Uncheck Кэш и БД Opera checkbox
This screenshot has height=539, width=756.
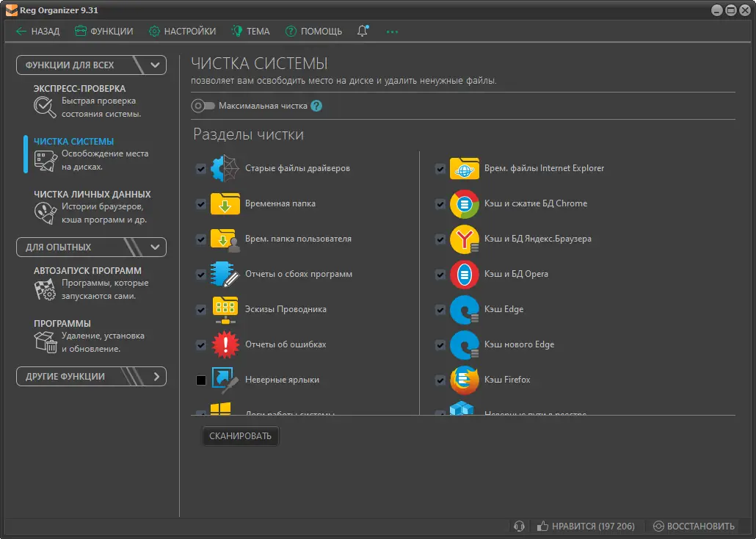440,275
